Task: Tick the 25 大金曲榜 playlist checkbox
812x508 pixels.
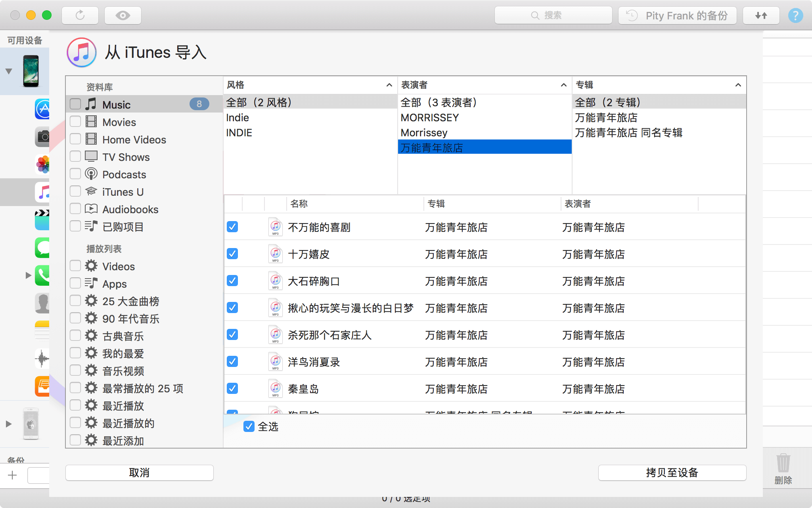Action: tap(75, 301)
